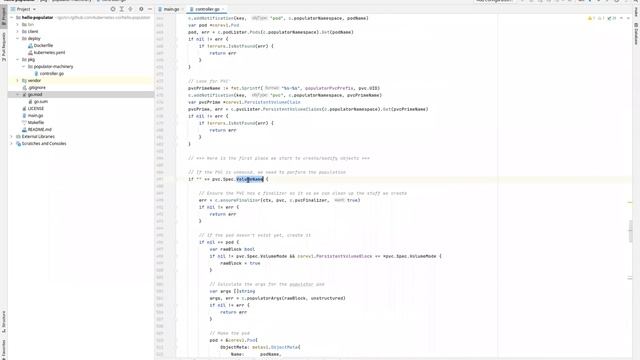Collapse the hello-populator root node
The image size is (640, 360).
tap(12, 18)
